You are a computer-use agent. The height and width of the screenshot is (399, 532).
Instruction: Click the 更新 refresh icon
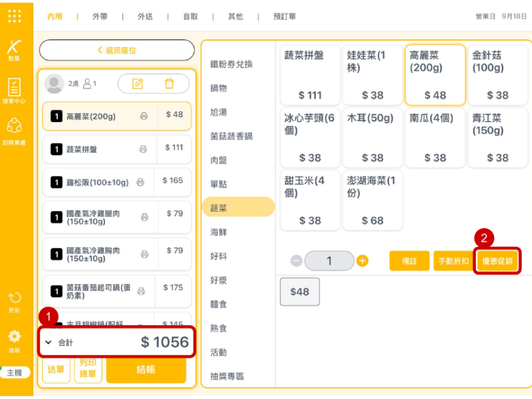tap(15, 301)
